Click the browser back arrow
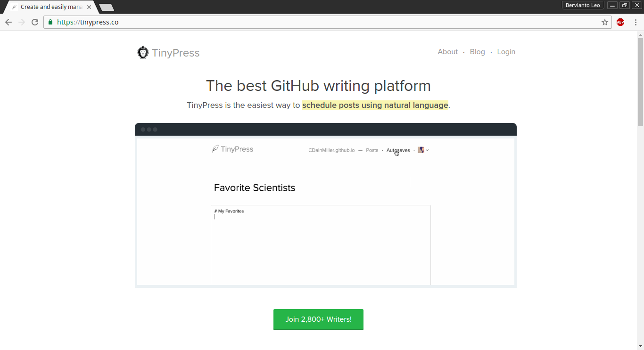This screenshot has height=350, width=644. (8, 22)
